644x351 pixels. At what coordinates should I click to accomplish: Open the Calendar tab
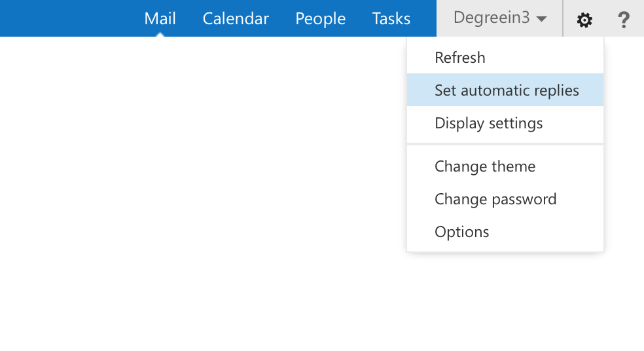click(236, 18)
